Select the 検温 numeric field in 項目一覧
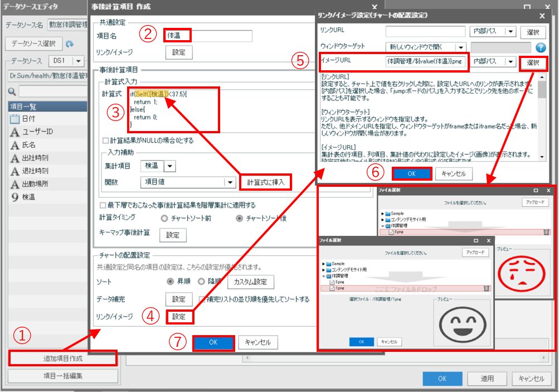This screenshot has width=559, height=392. 14,197
